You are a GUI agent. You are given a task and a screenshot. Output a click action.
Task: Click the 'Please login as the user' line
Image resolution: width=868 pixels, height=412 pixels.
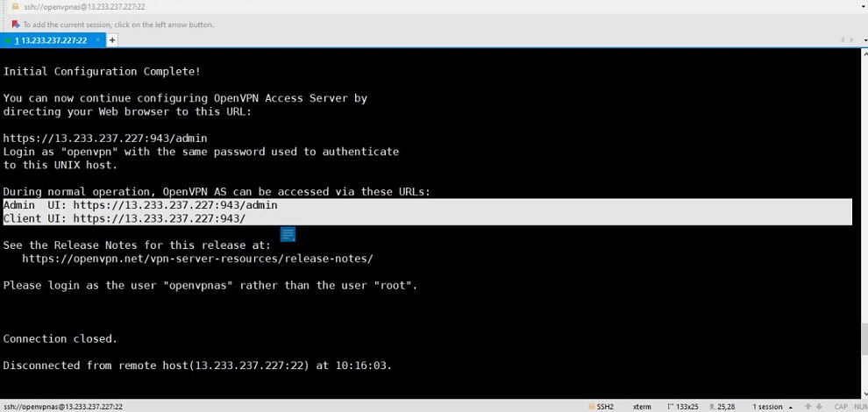(210, 285)
